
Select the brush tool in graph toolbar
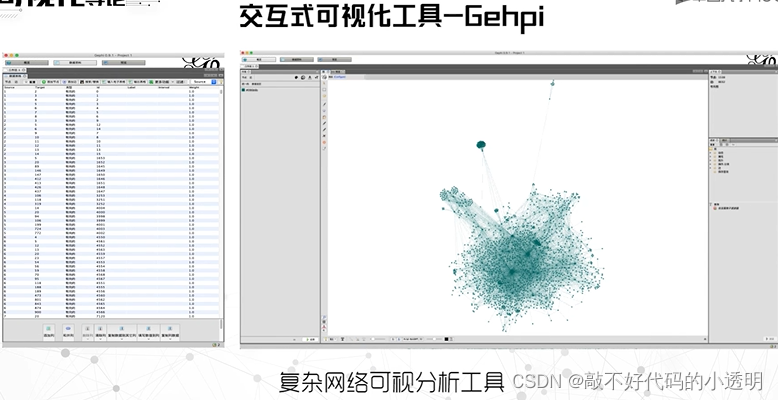324,117
